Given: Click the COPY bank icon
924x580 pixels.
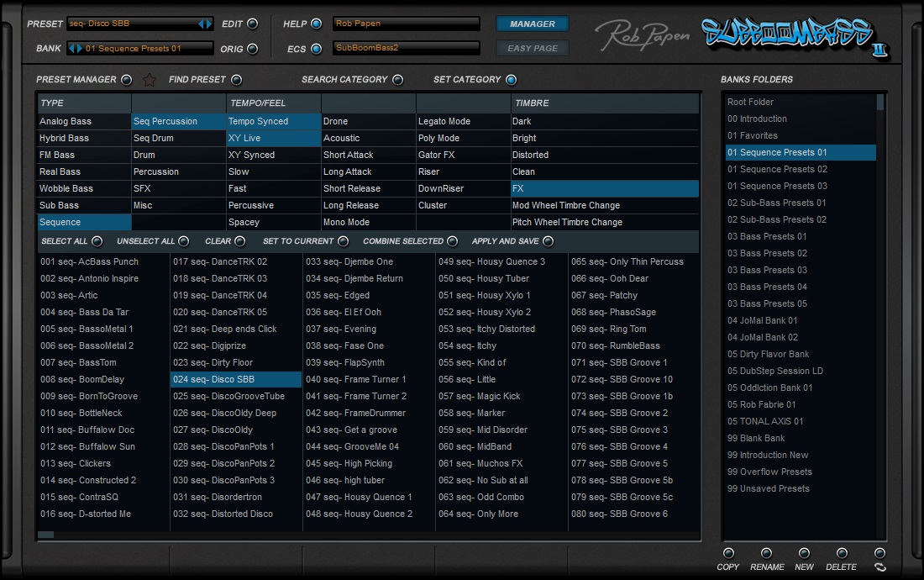Looking at the screenshot, I should click(728, 551).
